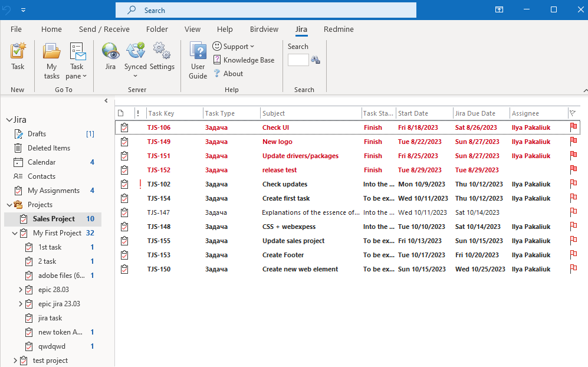The height and width of the screenshot is (367, 588).
Task: Open the Support dropdown
Action: click(233, 47)
